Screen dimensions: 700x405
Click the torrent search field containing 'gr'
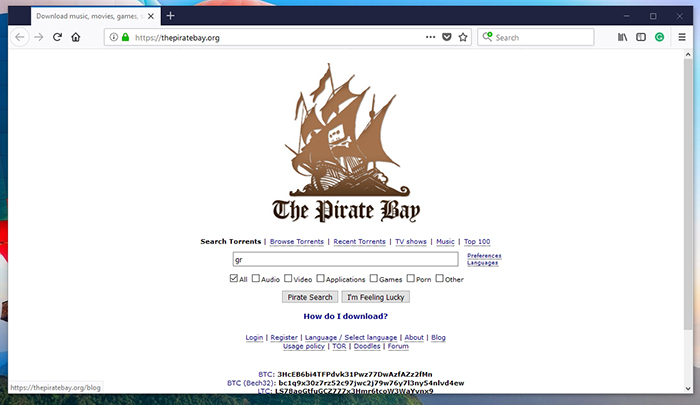click(x=345, y=259)
